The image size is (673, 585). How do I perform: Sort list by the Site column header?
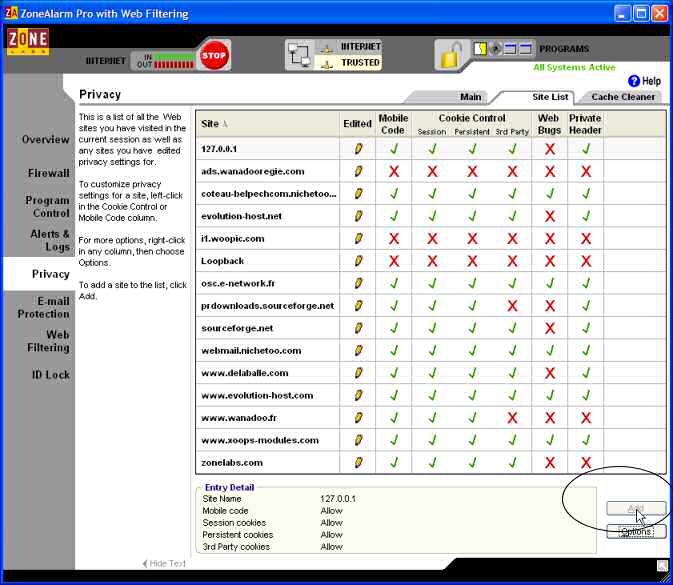coord(268,124)
